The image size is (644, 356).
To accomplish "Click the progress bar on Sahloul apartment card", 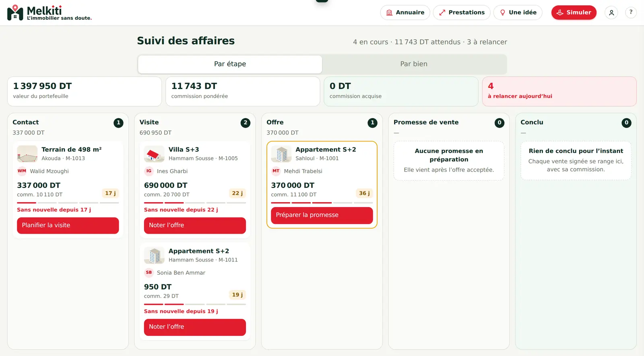I will (322, 203).
